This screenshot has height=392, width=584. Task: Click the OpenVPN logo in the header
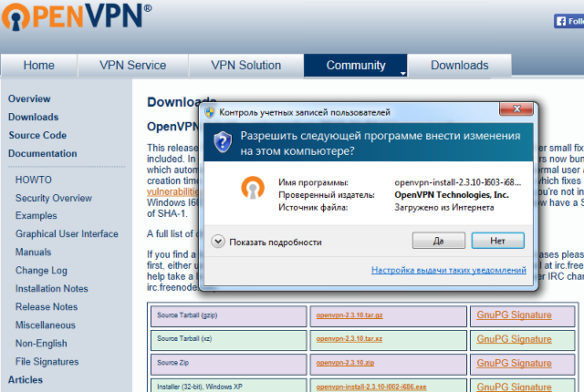coord(77,16)
